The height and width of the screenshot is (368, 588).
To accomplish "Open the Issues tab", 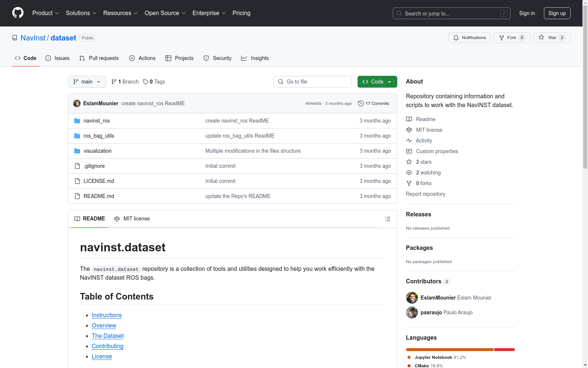I will 57,58.
